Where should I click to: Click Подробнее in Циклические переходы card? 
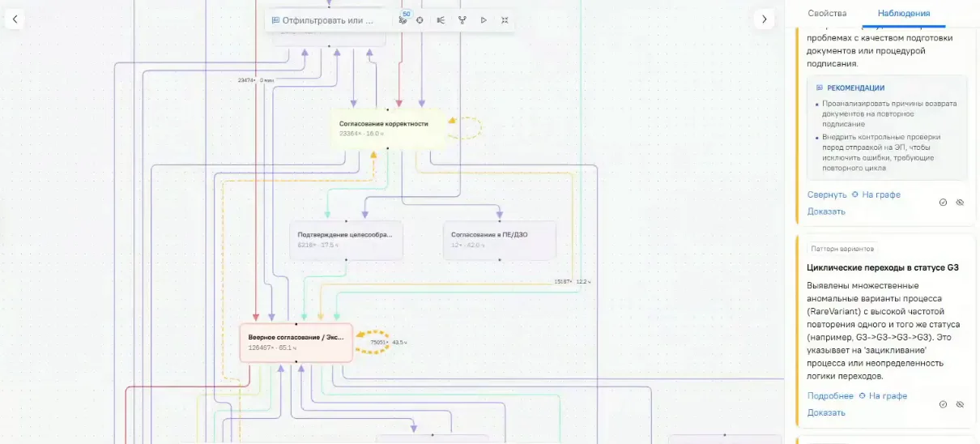[830, 395]
